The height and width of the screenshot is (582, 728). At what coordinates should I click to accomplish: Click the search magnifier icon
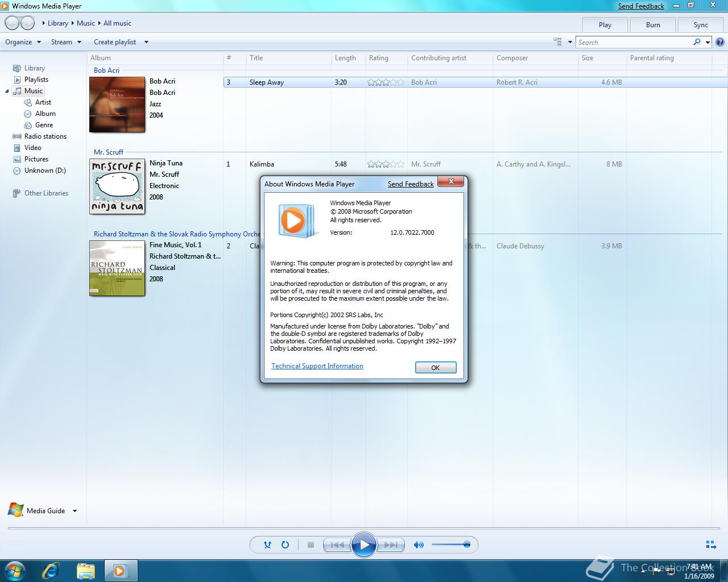coord(697,42)
